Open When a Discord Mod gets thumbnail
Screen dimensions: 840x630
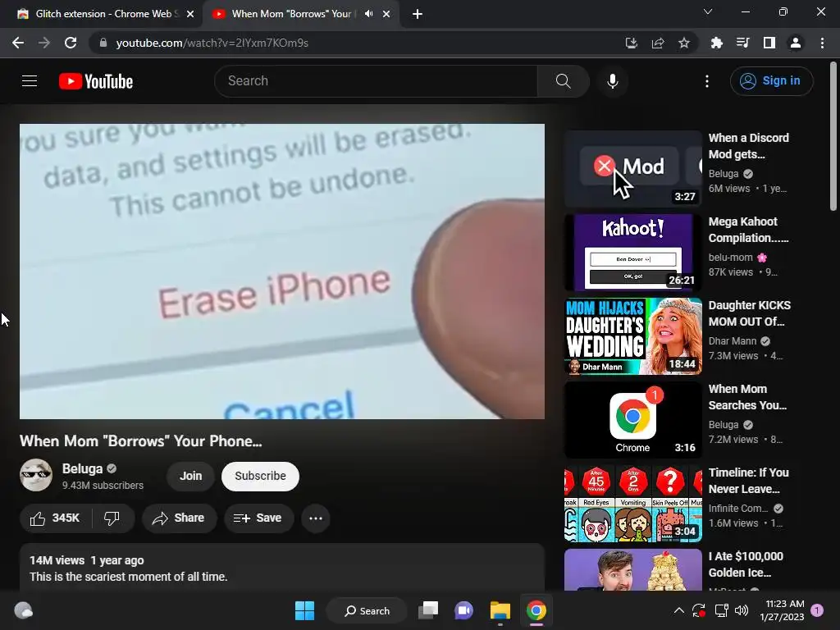pyautogui.click(x=633, y=169)
